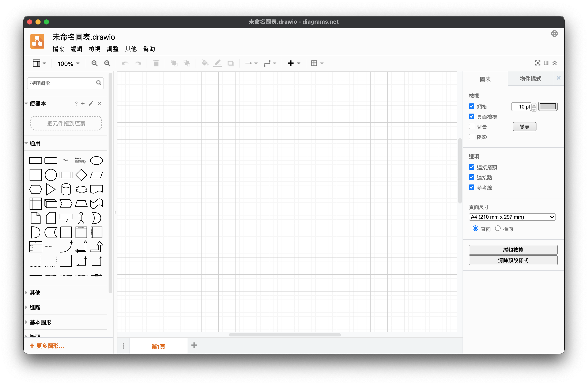Click the shadow toggle toolbar icon

pos(230,64)
